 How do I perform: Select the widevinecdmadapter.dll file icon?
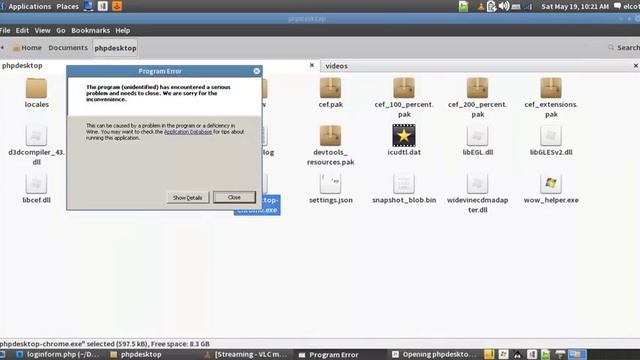(x=477, y=183)
